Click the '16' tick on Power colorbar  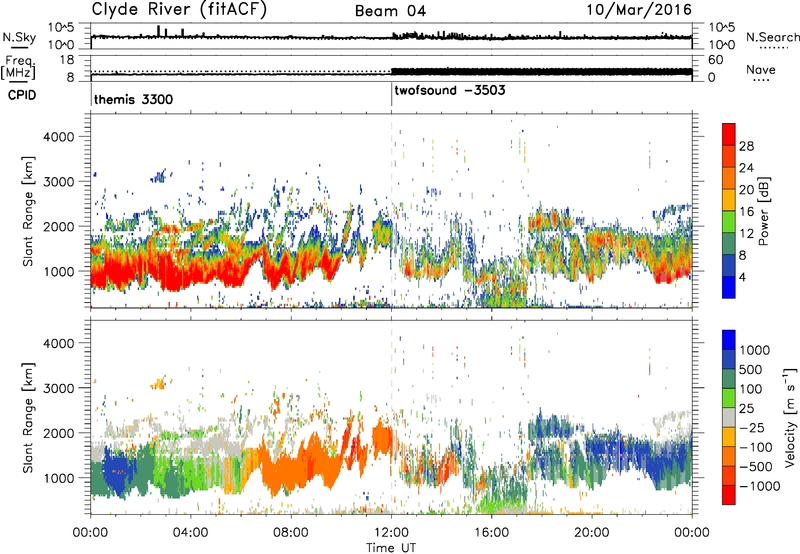tap(746, 212)
